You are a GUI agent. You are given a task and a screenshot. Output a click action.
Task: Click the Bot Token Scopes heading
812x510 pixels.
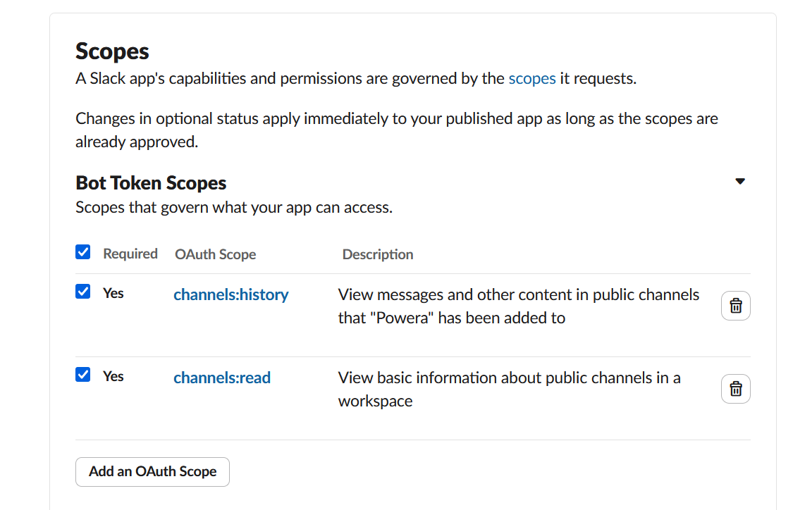point(151,183)
